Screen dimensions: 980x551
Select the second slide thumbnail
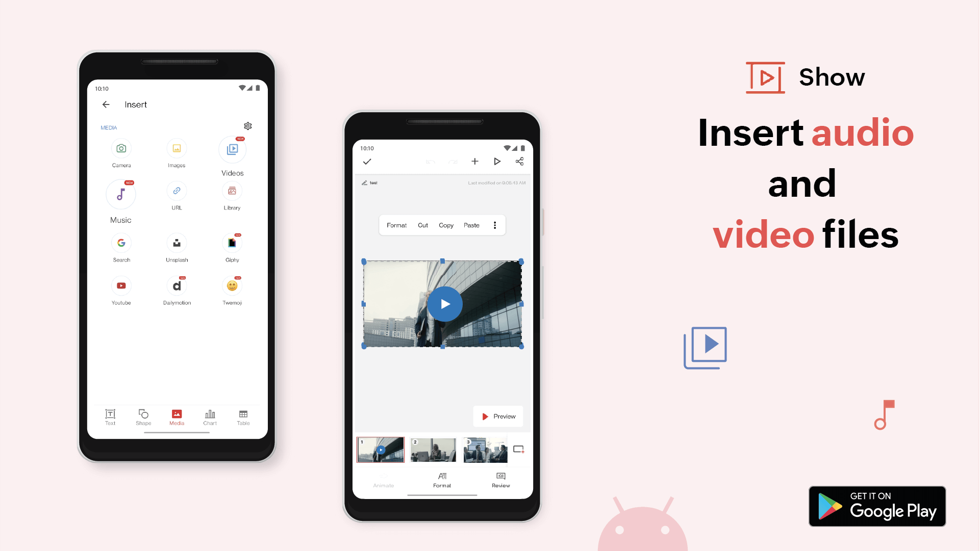click(434, 450)
